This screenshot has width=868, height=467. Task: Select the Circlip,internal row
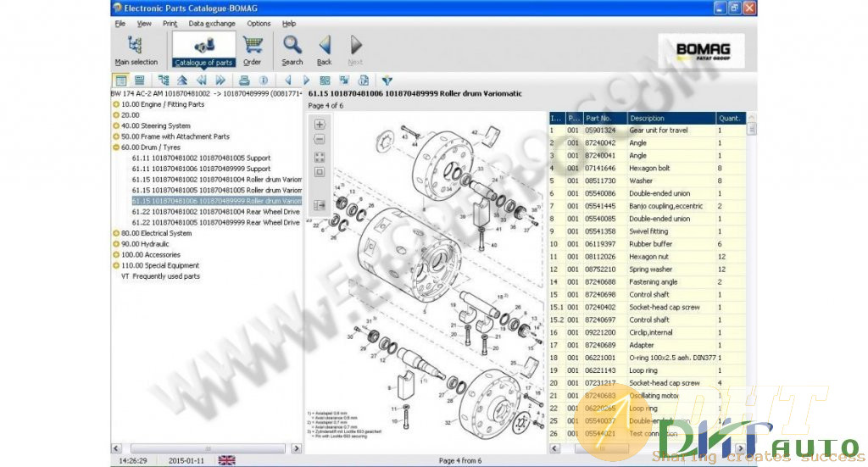[648, 332]
